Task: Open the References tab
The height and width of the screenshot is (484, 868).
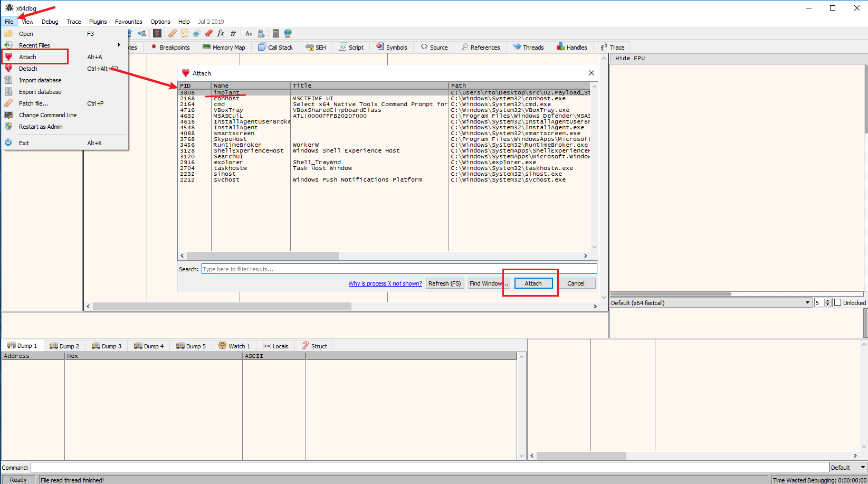Action: (480, 47)
